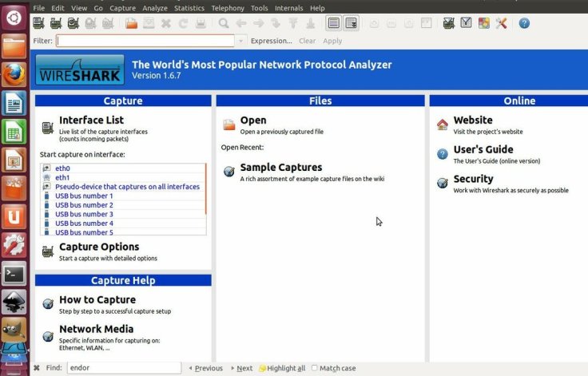Screen dimensions: 588x376
Task: Open the Analyze menu
Action: click(155, 8)
